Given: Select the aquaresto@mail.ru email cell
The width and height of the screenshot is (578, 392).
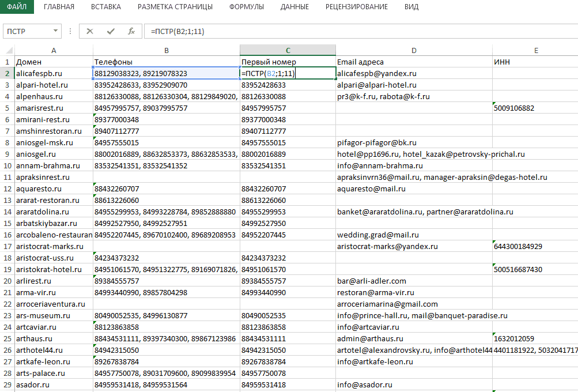Looking at the screenshot, I should (x=414, y=189).
